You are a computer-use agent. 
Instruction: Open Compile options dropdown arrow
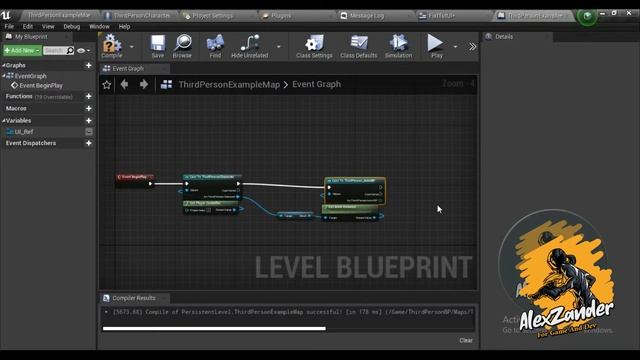[x=131, y=47]
